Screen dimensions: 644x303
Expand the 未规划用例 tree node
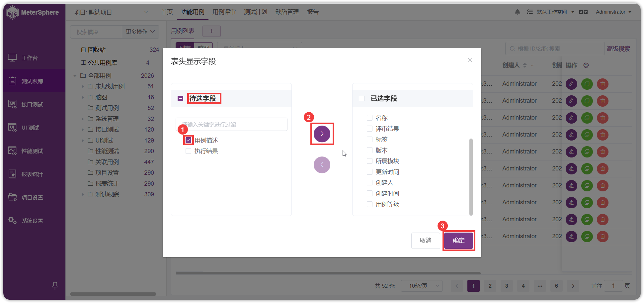click(83, 86)
